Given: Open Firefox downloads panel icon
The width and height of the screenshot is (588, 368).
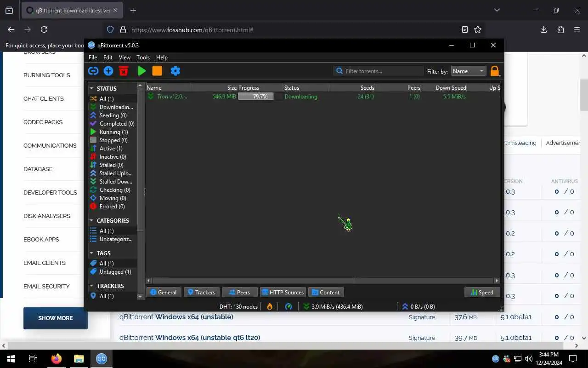Looking at the screenshot, I should pos(543,29).
